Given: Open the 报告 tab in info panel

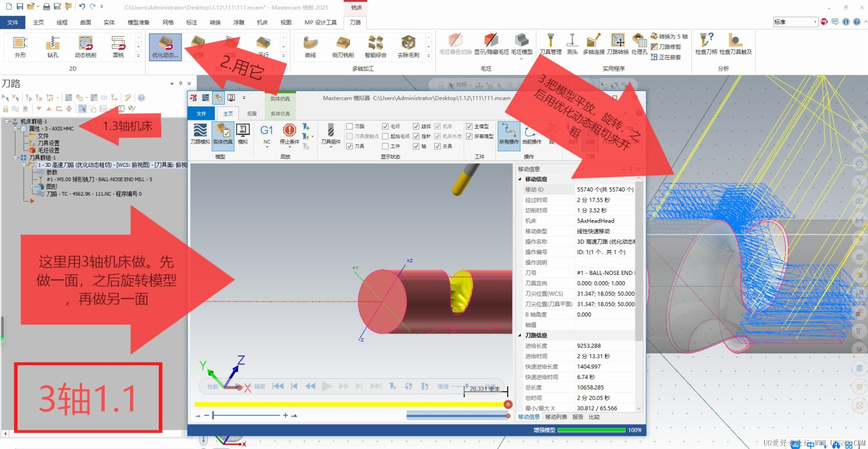Looking at the screenshot, I should (x=578, y=417).
